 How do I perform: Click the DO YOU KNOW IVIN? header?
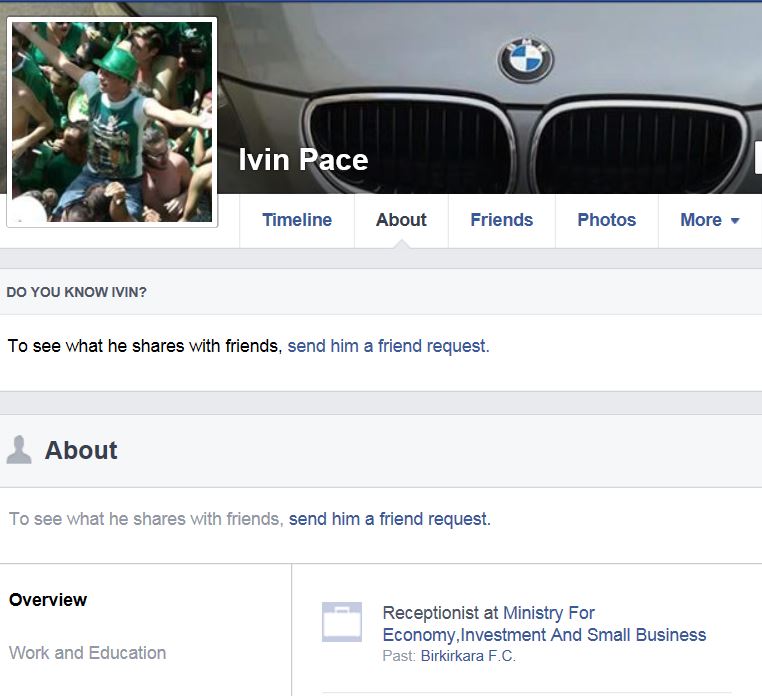[x=76, y=292]
